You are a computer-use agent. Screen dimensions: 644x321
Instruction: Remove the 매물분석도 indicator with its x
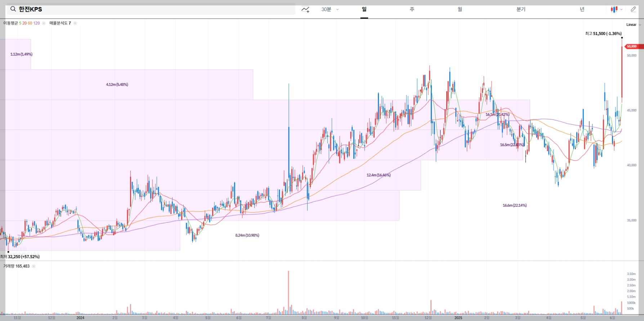click(75, 23)
